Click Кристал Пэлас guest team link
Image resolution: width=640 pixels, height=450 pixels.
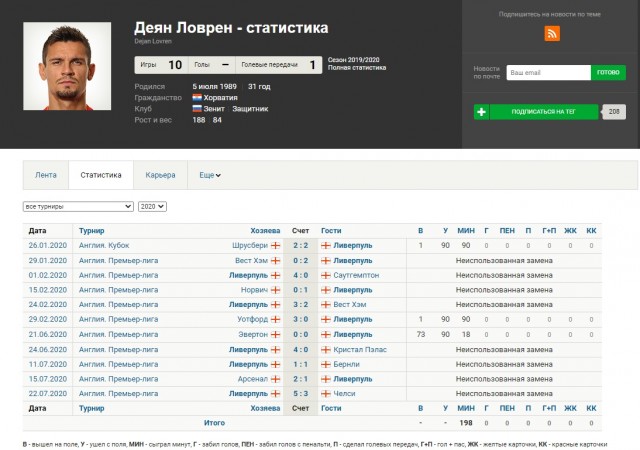(360, 350)
